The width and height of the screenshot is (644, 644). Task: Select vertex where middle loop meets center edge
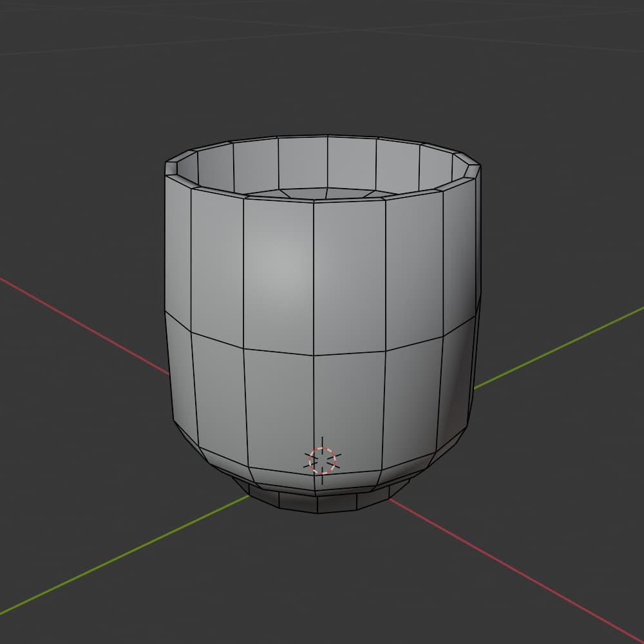click(x=314, y=355)
